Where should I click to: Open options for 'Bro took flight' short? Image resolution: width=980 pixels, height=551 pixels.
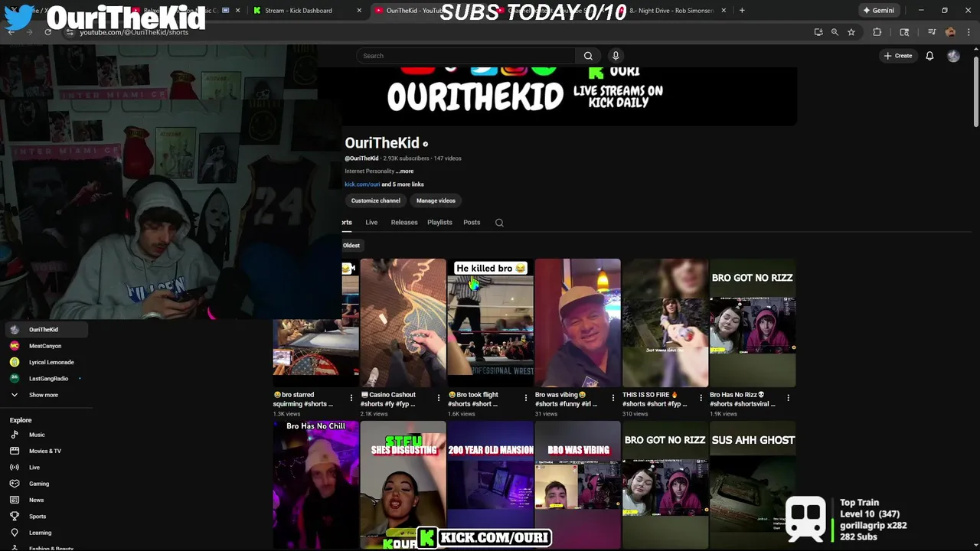(526, 398)
